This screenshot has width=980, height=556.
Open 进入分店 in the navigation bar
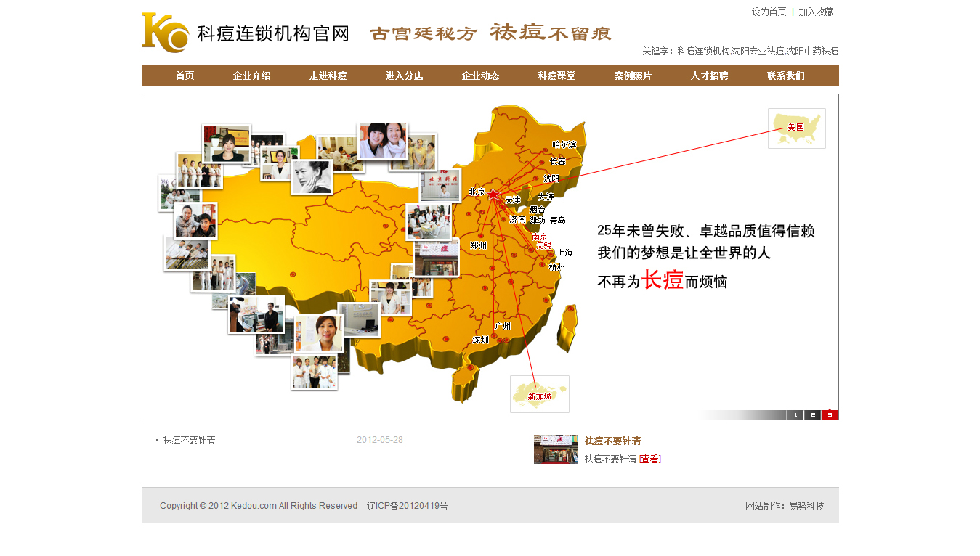point(404,75)
